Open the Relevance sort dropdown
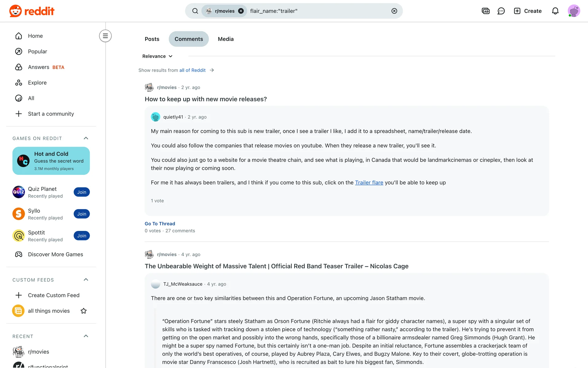 [x=157, y=56]
